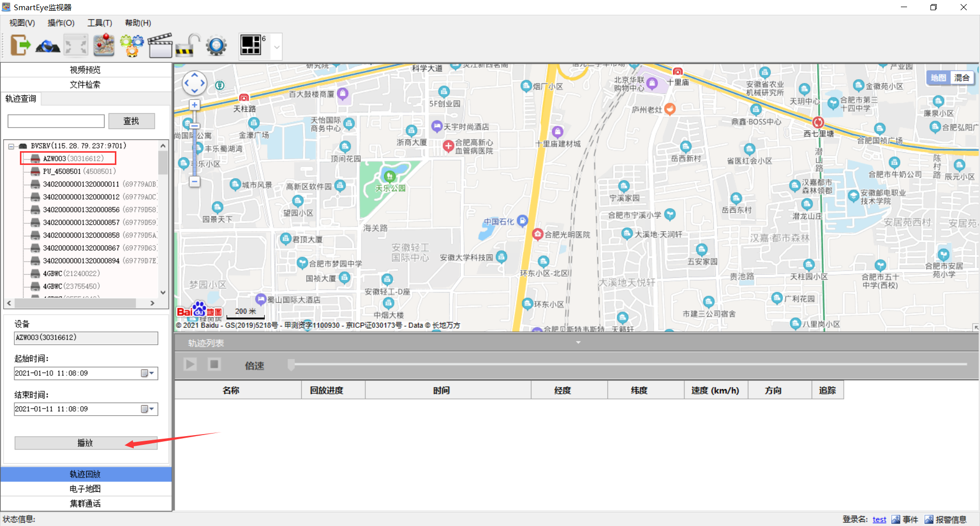
Task: Click the blue gear configuration icon
Action: [216, 45]
